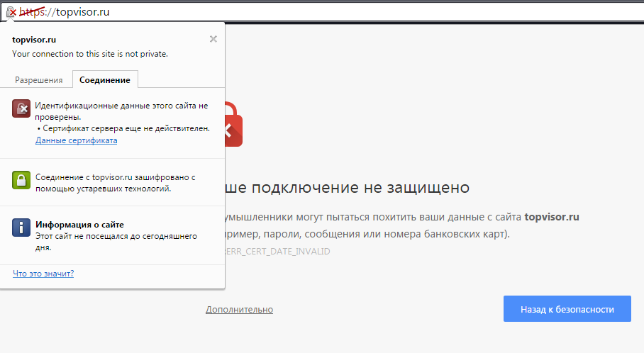644x353 pixels.
Task: Click the Информация о сайте heading
Action: pos(79,225)
